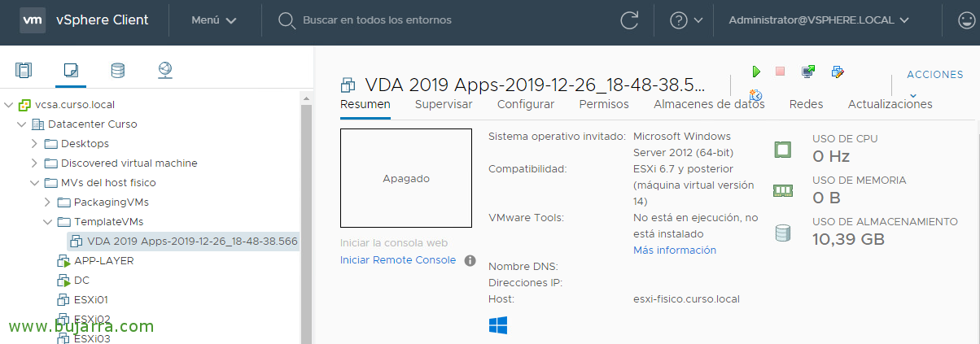This screenshot has height=344, width=980.
Task: Power on the VM with green play icon
Action: pyautogui.click(x=756, y=72)
